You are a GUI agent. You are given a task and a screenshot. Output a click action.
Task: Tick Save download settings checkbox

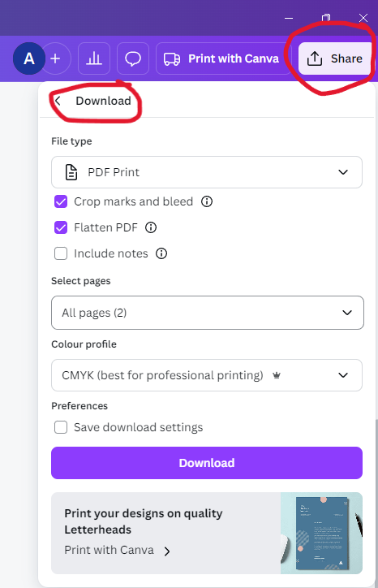point(61,427)
